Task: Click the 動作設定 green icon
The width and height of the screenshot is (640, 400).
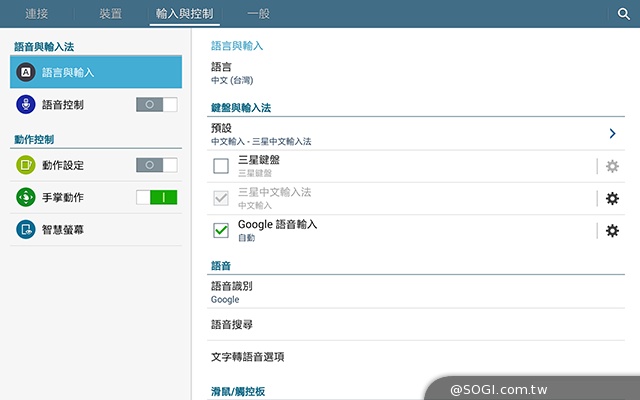Action: coord(26,165)
